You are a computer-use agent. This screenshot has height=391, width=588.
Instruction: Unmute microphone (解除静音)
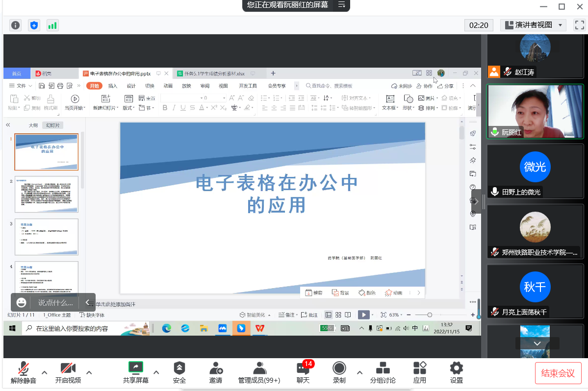pyautogui.click(x=23, y=373)
